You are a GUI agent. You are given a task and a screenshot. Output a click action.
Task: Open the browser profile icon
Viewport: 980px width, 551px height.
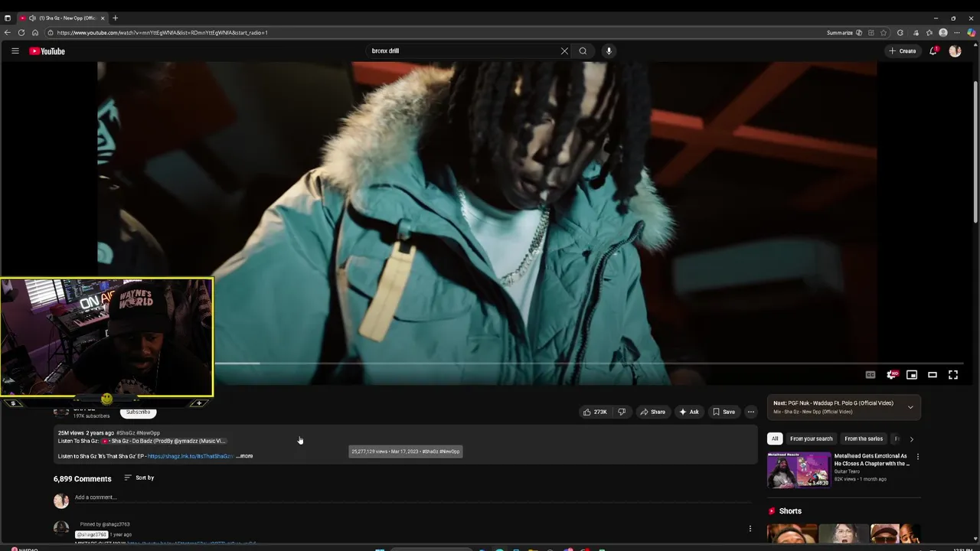point(943,33)
